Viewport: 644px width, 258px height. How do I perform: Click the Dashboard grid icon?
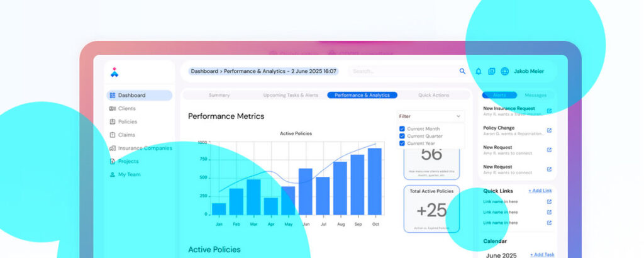tap(113, 95)
